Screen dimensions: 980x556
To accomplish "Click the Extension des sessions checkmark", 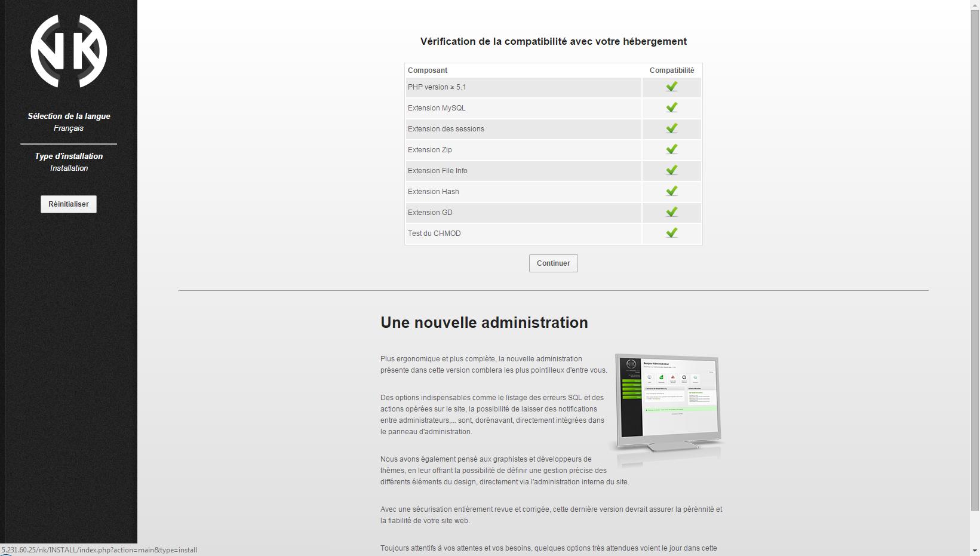I will pyautogui.click(x=672, y=128).
